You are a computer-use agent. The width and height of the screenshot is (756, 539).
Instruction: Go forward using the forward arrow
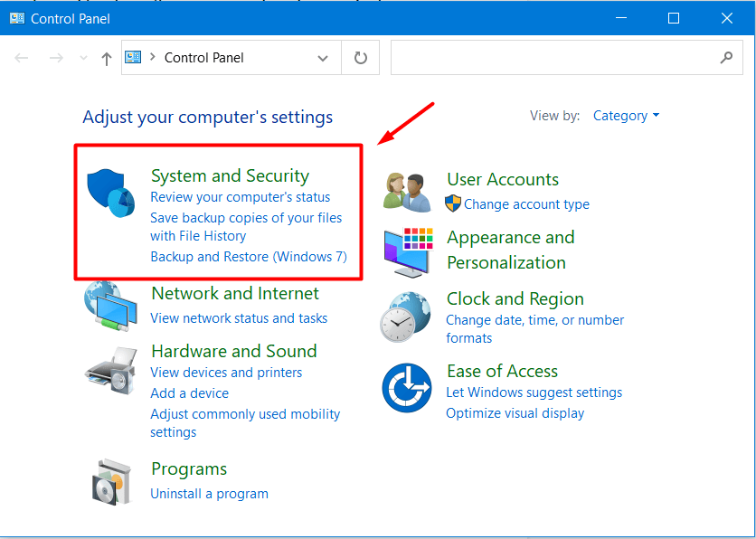point(56,59)
